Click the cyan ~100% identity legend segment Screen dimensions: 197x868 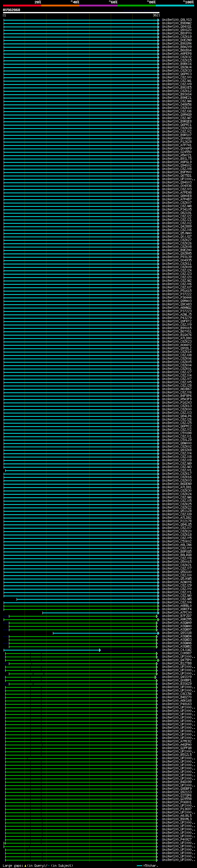175,6
